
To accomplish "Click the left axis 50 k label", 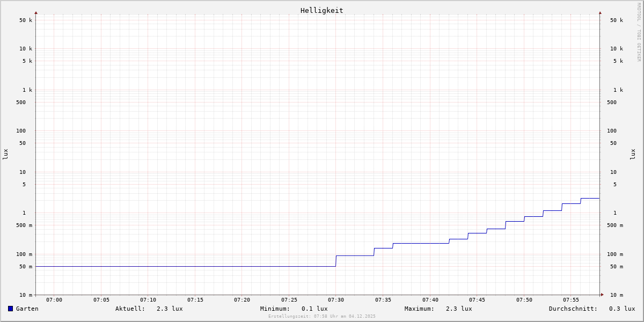I will point(26,20).
